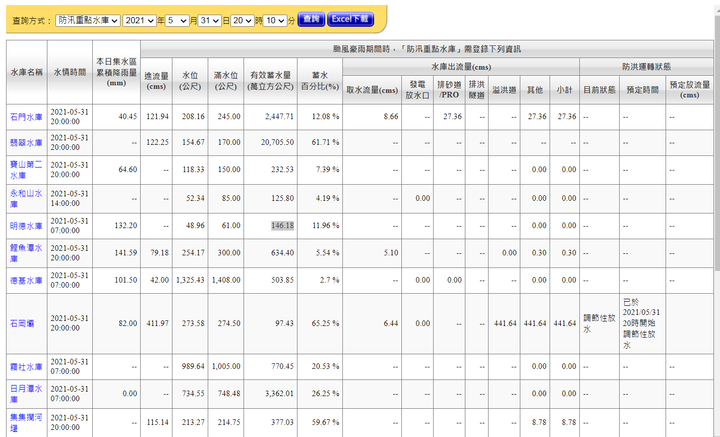Click the full water level 748.48
The height and width of the screenshot is (437, 720).
tap(229, 393)
